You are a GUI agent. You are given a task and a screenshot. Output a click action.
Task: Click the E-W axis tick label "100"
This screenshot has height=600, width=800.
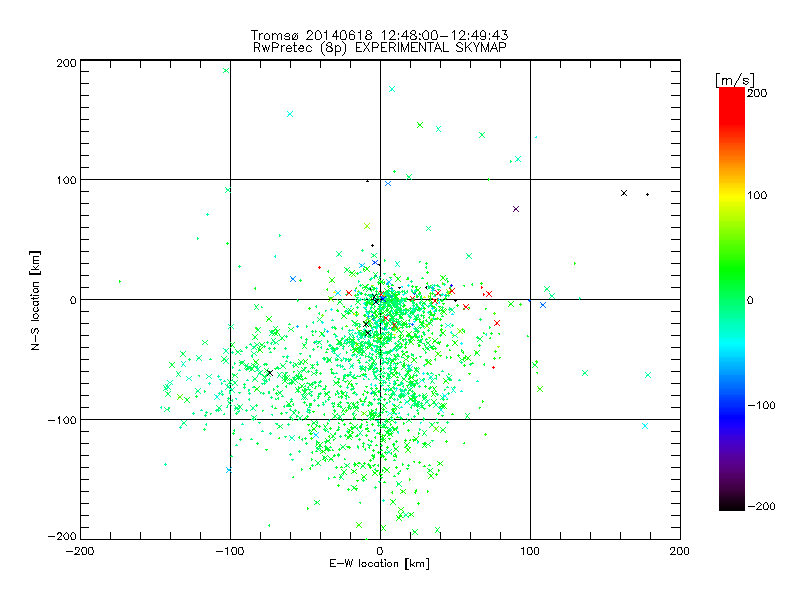530,551
